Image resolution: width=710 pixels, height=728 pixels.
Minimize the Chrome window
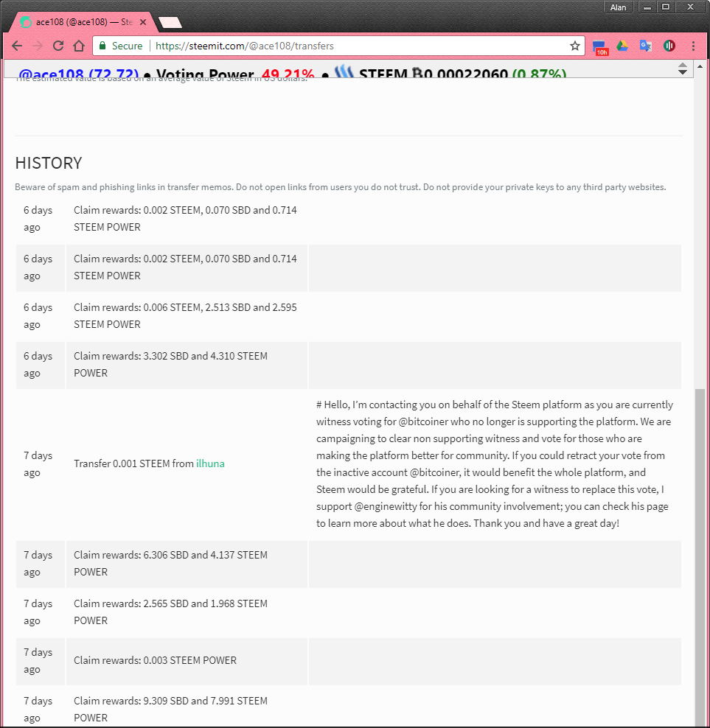click(647, 7)
